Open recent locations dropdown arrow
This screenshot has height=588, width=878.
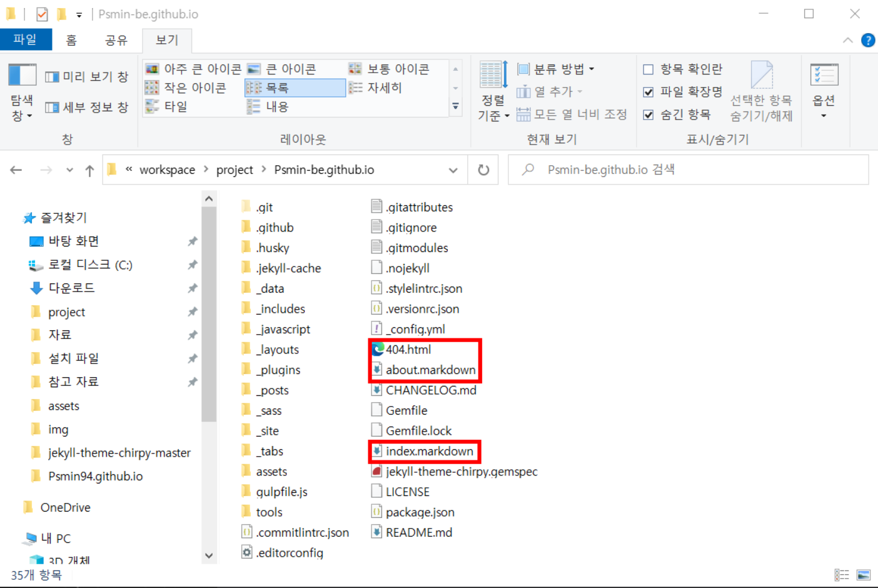69,170
